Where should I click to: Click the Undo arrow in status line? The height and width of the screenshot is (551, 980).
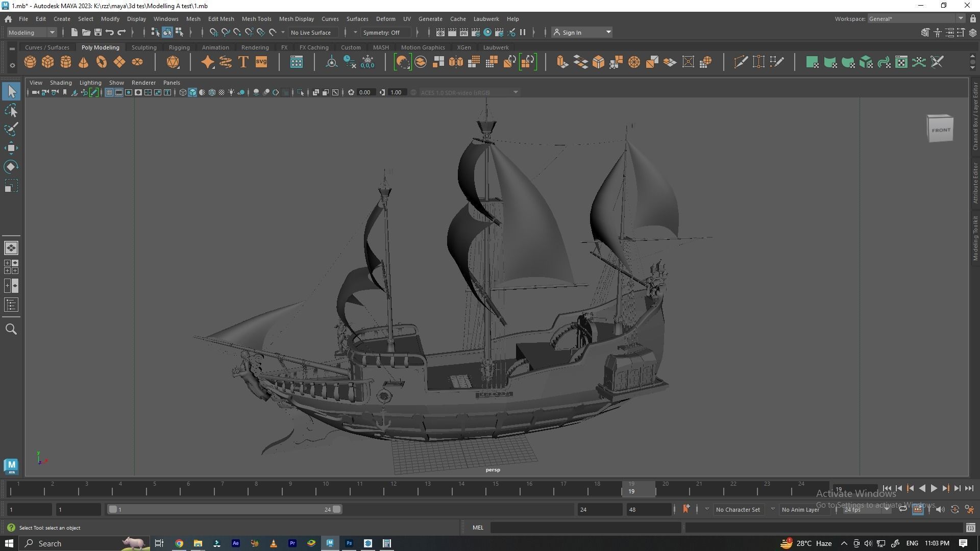point(110,32)
